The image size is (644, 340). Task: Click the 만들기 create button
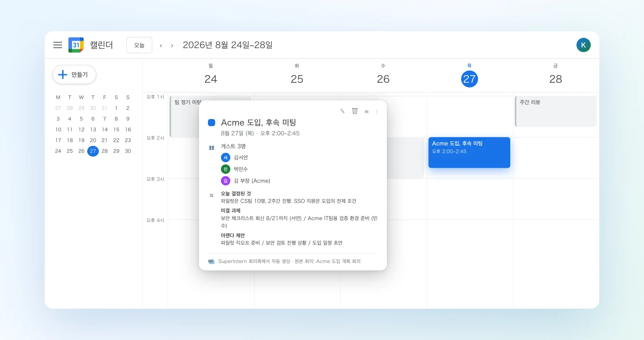(74, 74)
